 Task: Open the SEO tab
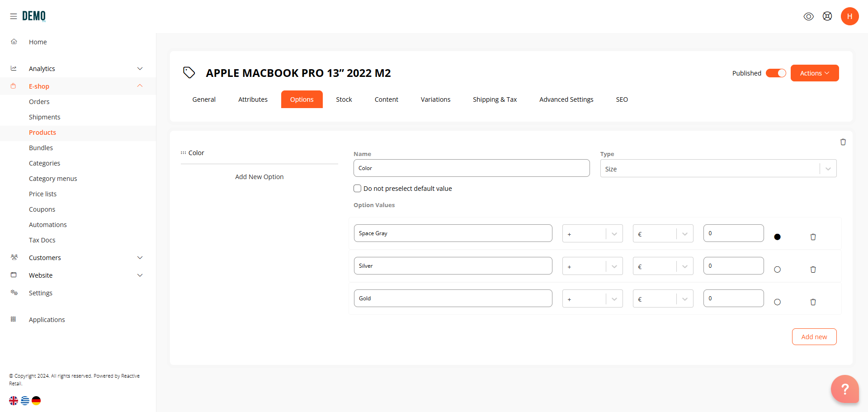(622, 99)
